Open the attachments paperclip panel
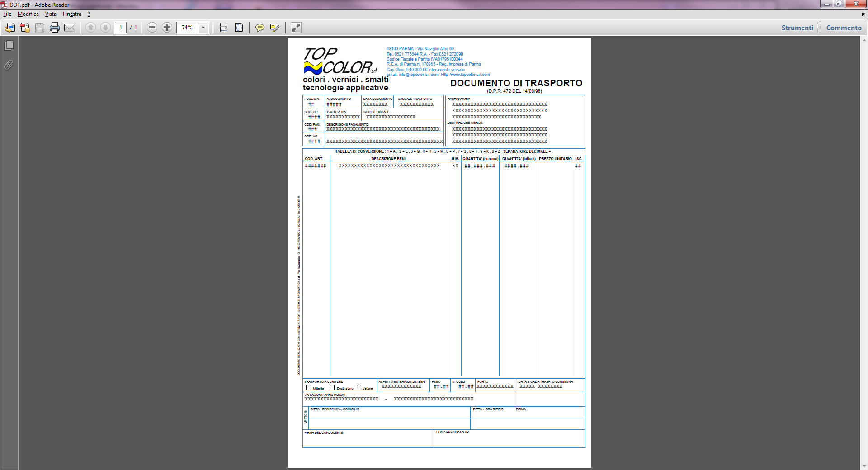868x470 pixels. (9, 65)
